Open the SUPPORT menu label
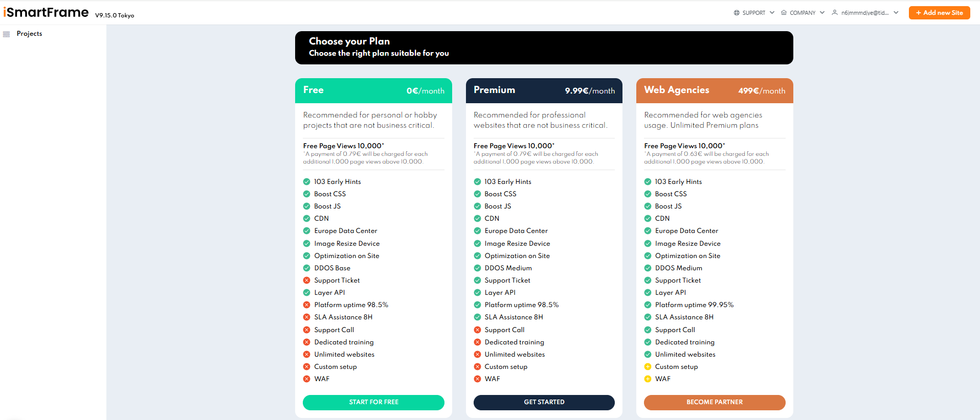This screenshot has width=980, height=420. click(x=754, y=13)
